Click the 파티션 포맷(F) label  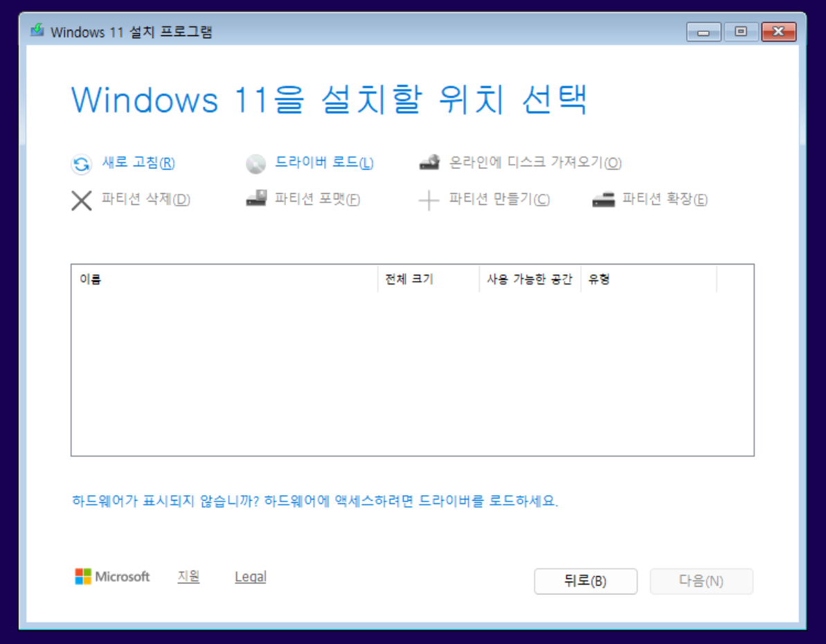(318, 199)
